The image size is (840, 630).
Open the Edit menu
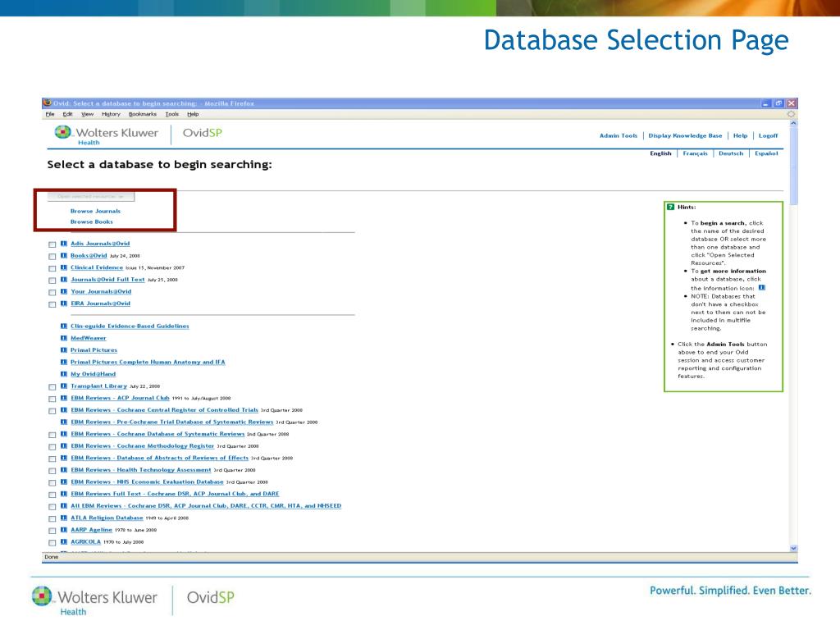[67, 114]
